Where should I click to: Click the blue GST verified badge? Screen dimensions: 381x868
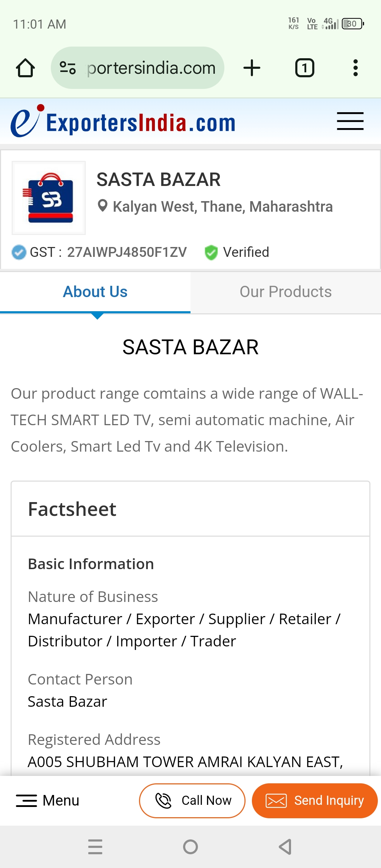coord(19,252)
